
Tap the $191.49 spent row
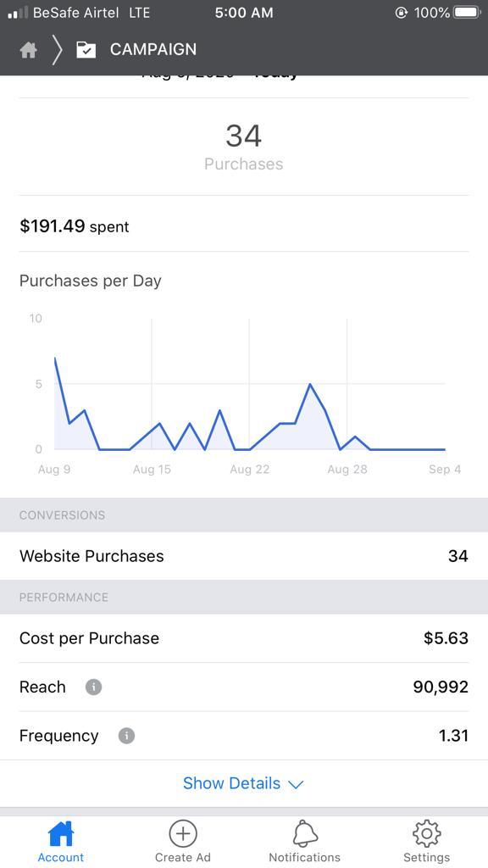[x=243, y=226]
